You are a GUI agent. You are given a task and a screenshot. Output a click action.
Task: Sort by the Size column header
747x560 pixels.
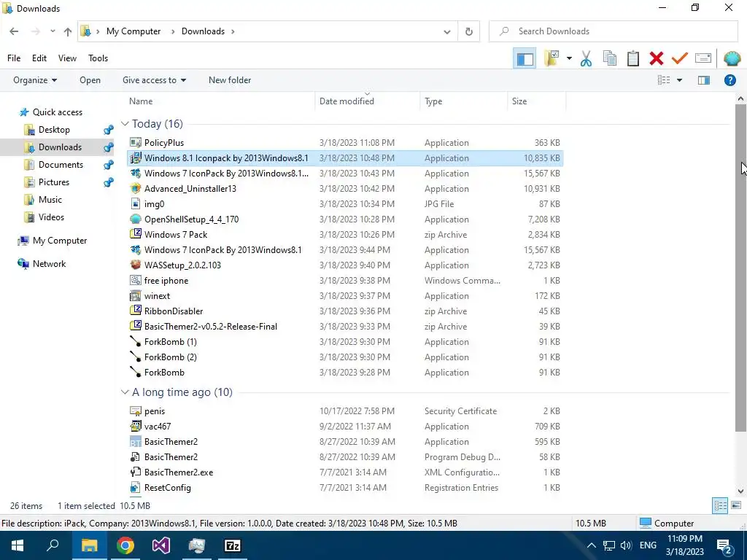(x=519, y=101)
